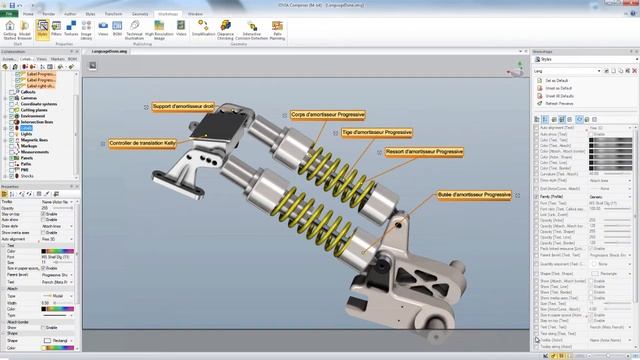Viewport: 640px width, 360px height.
Task: Click Unset as Default link
Action: coord(558,88)
